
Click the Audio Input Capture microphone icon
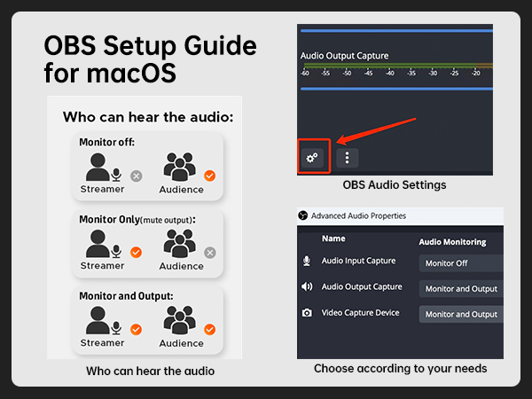click(x=307, y=261)
